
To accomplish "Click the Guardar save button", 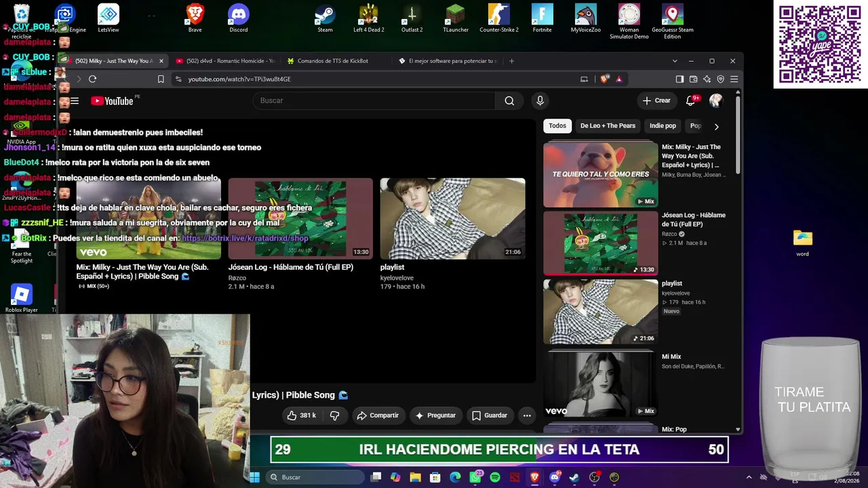I will coord(490,415).
